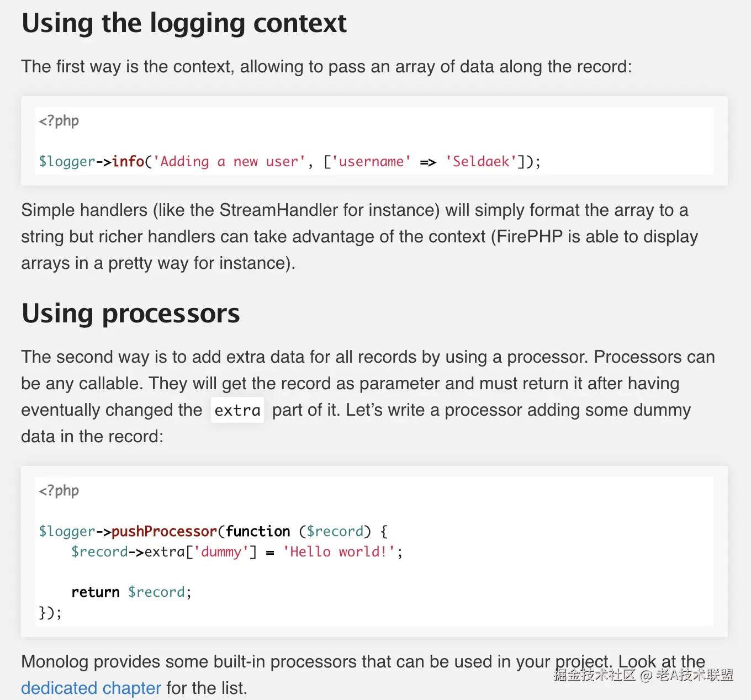Click the closing "});" line of the code
The width and height of the screenshot is (751, 700).
(x=50, y=613)
